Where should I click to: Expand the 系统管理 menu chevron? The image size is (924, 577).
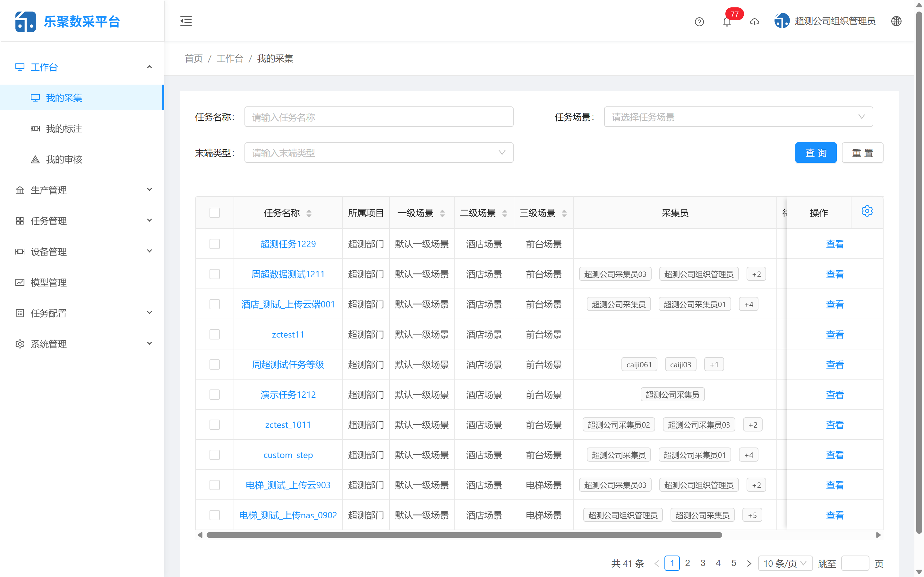pyautogui.click(x=149, y=343)
